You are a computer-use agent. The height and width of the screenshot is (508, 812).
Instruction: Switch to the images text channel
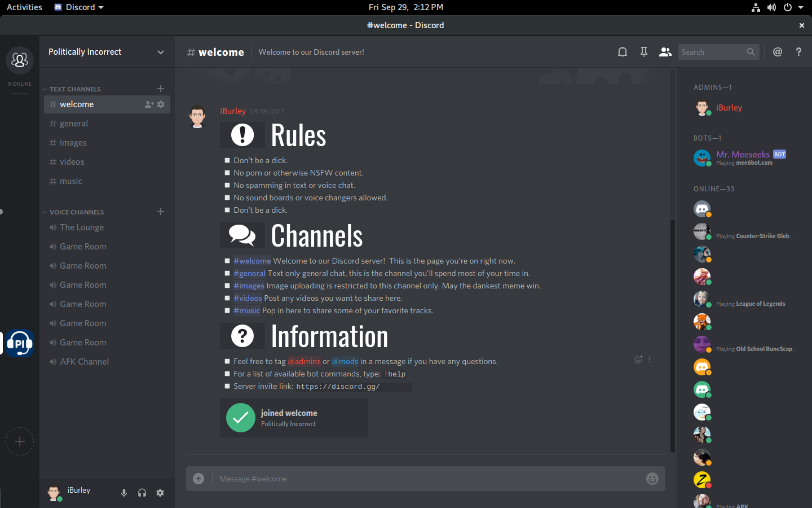coord(107,143)
